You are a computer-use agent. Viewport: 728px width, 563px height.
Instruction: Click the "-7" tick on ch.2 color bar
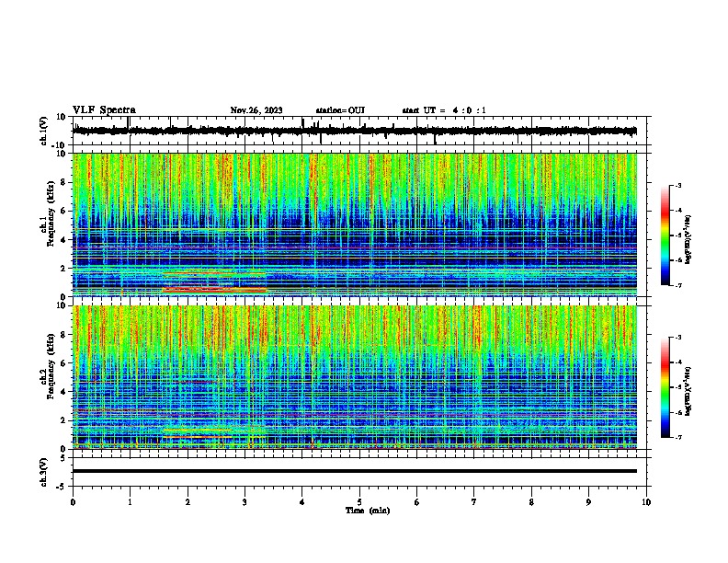coord(677,438)
